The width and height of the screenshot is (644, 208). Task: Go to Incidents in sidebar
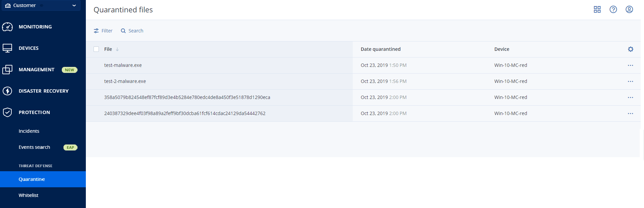[x=29, y=131]
